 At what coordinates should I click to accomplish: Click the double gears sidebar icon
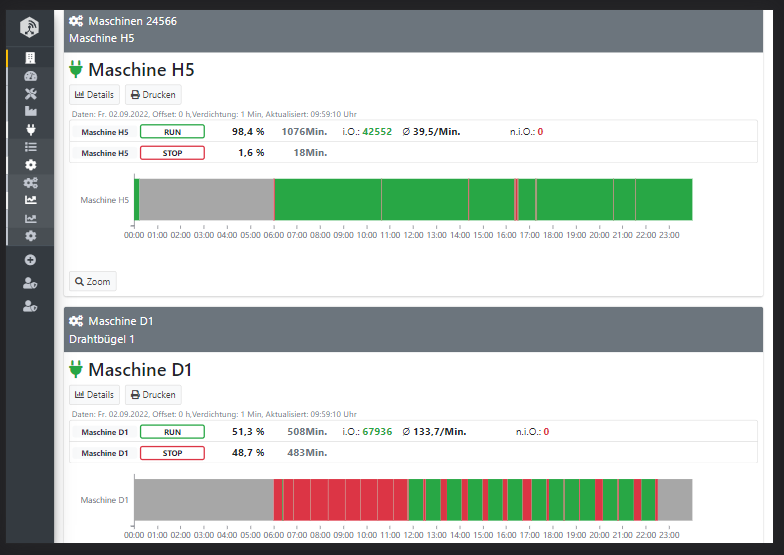coord(30,182)
